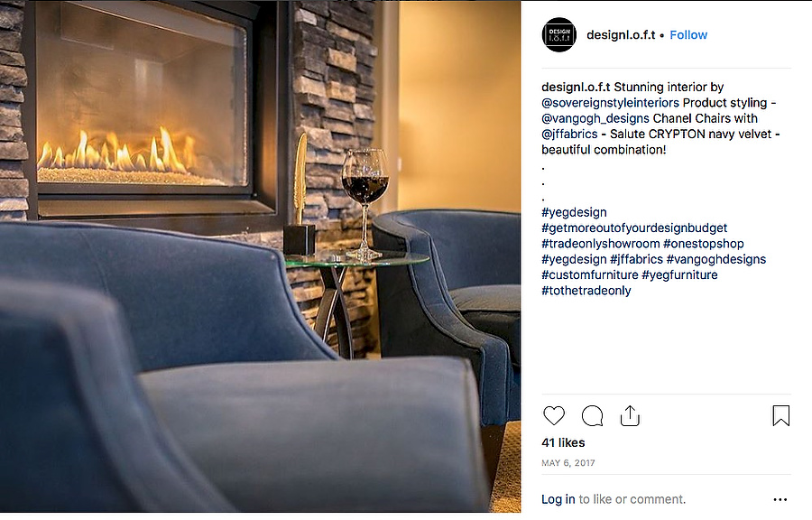The width and height of the screenshot is (812, 520).
Task: Open the #yegfurniture hashtag
Action: (x=679, y=274)
